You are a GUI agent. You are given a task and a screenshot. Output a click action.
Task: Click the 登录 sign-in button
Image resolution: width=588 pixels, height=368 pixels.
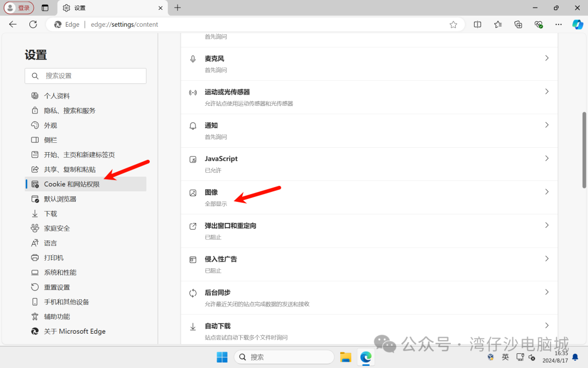[x=19, y=8]
